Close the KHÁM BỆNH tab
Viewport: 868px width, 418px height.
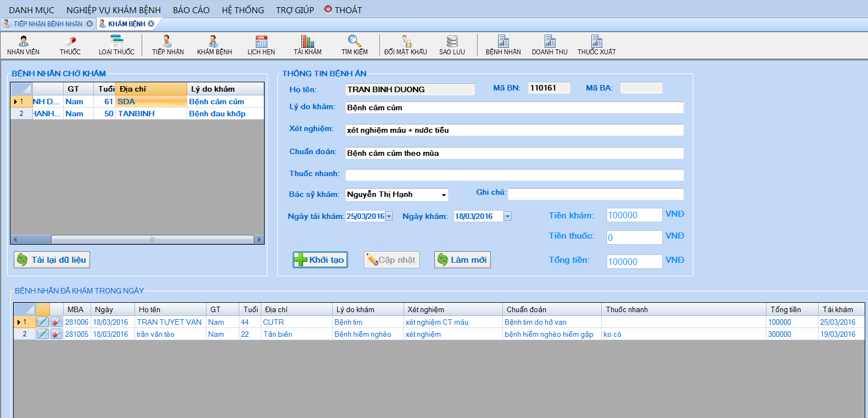coord(151,24)
